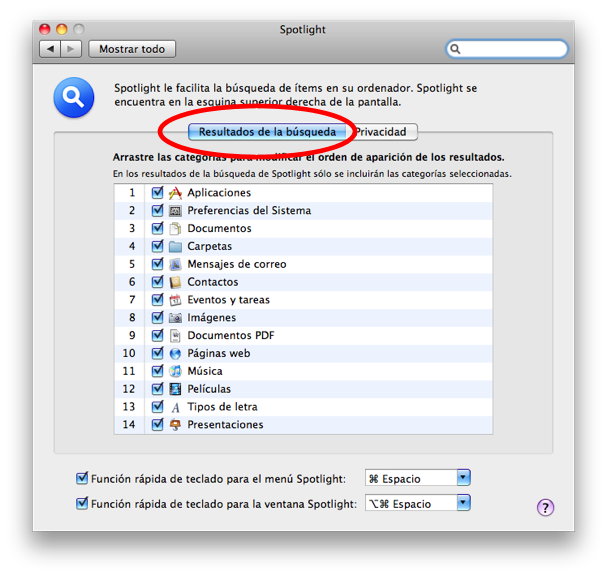Viewport: 607px width, 576px height.
Task: Select the Películas row label
Action: [x=209, y=389]
